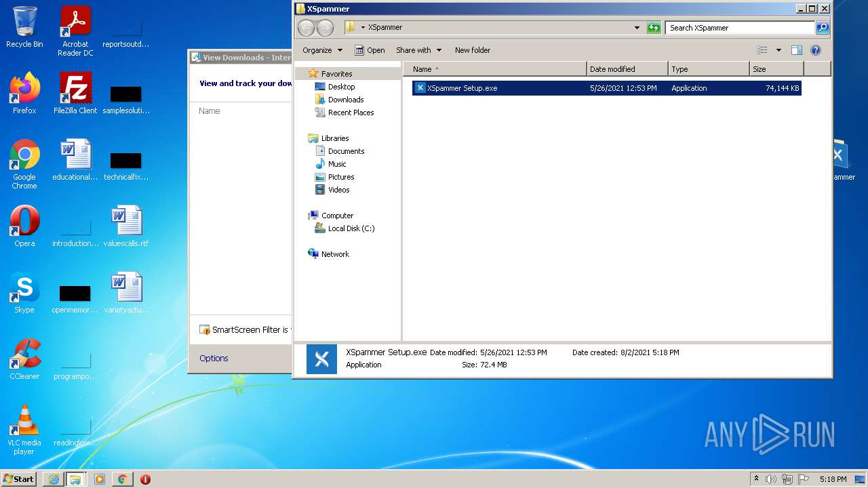Click the search magnifier in the Explorer window

823,28
